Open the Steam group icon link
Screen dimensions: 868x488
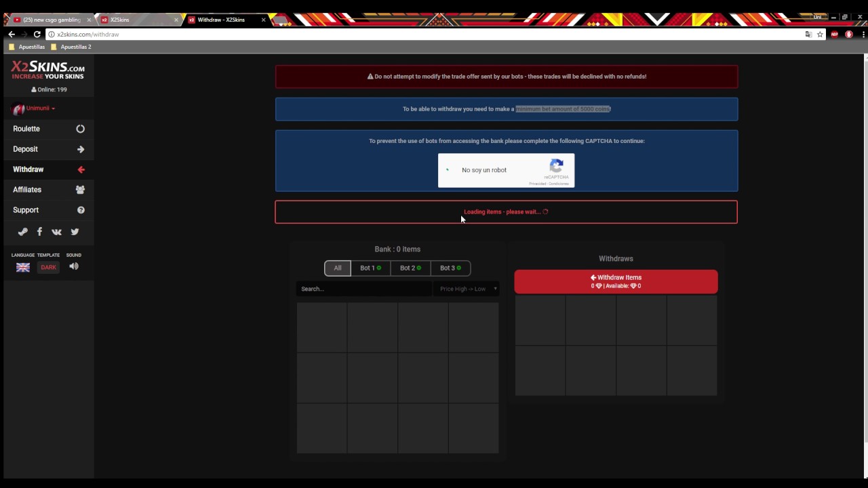click(22, 232)
